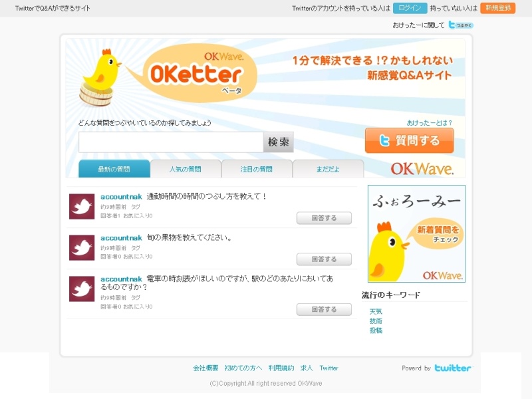Screen dimensions: 532x399
Task: Click the 新規登録 sign-up button
Action: (498, 8)
